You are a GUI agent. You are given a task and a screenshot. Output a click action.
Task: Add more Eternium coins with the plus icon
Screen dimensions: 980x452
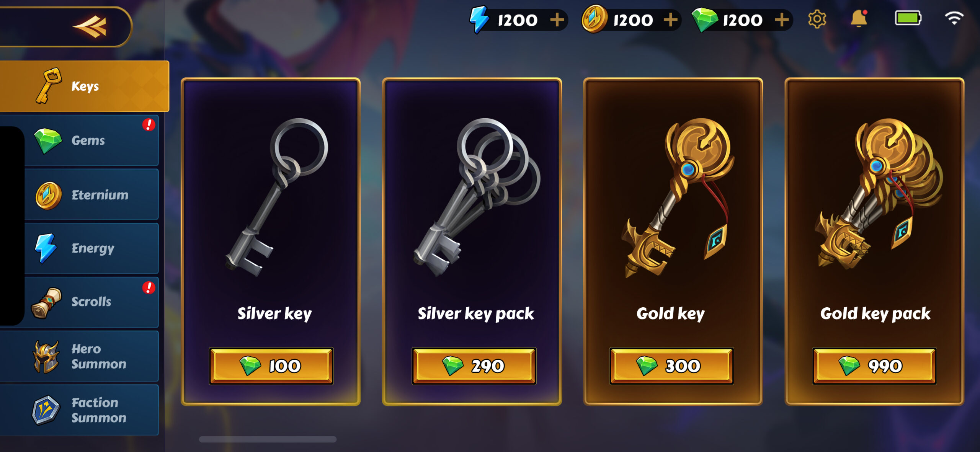click(670, 20)
